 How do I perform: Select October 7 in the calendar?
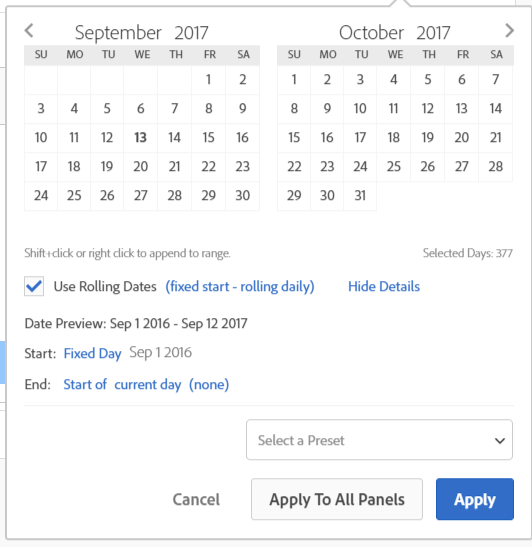pos(496,80)
